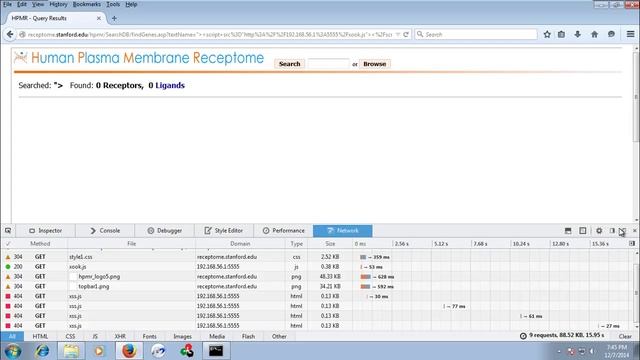Switch to the Console tab
The image size is (640, 360).
tap(105, 231)
